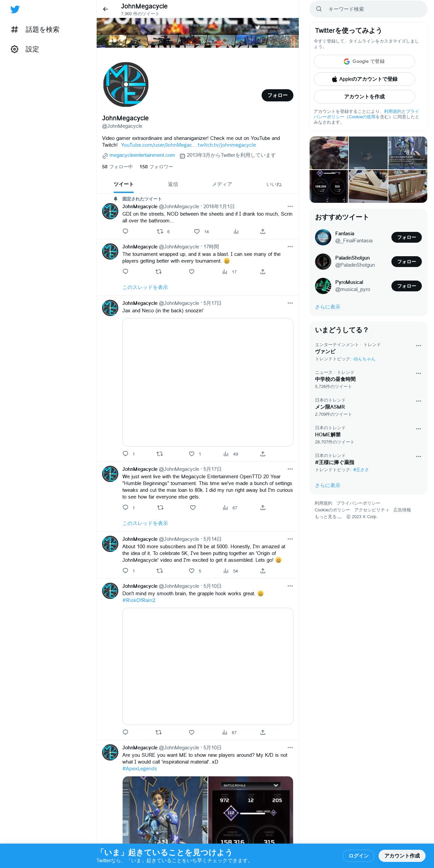434x868 pixels.
Task: Retweet the pinned GDI tweet
Action: tap(160, 232)
